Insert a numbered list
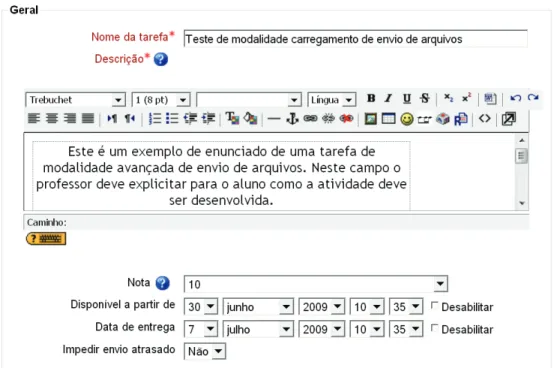554x368 pixels. tap(154, 119)
